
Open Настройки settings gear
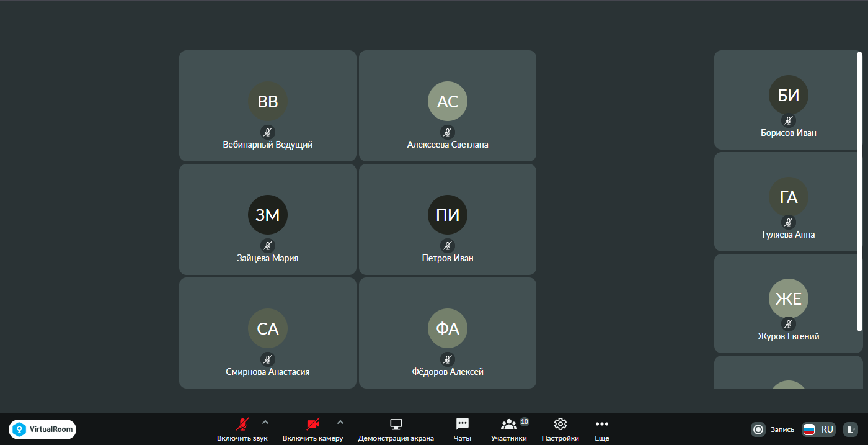[x=560, y=429]
